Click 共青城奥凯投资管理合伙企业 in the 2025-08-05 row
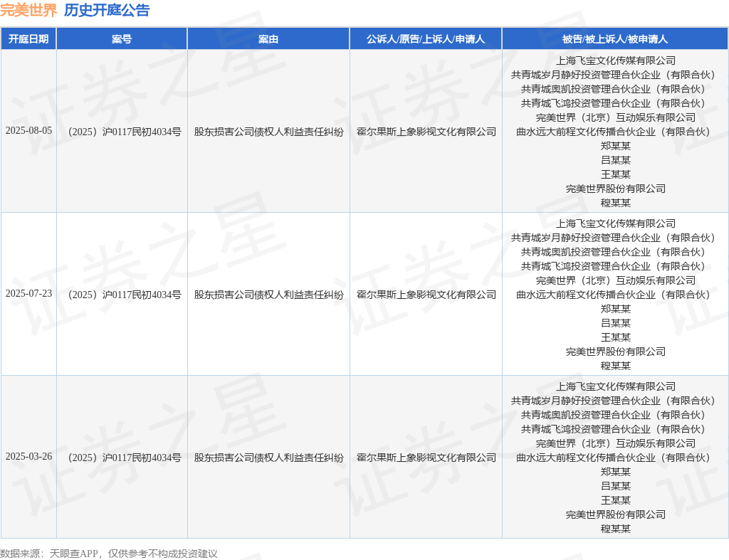 tap(586, 89)
